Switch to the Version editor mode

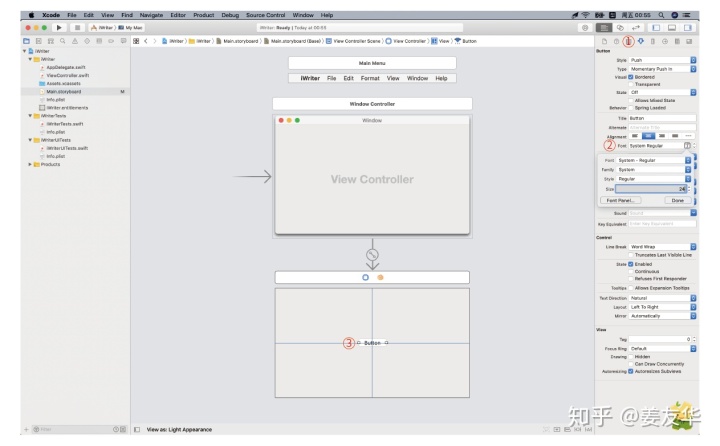(x=636, y=28)
